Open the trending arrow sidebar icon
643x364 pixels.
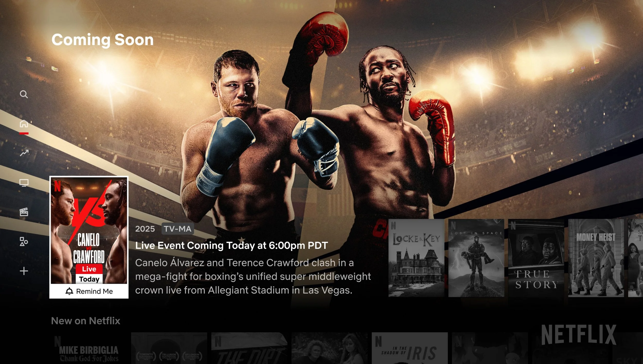(24, 153)
